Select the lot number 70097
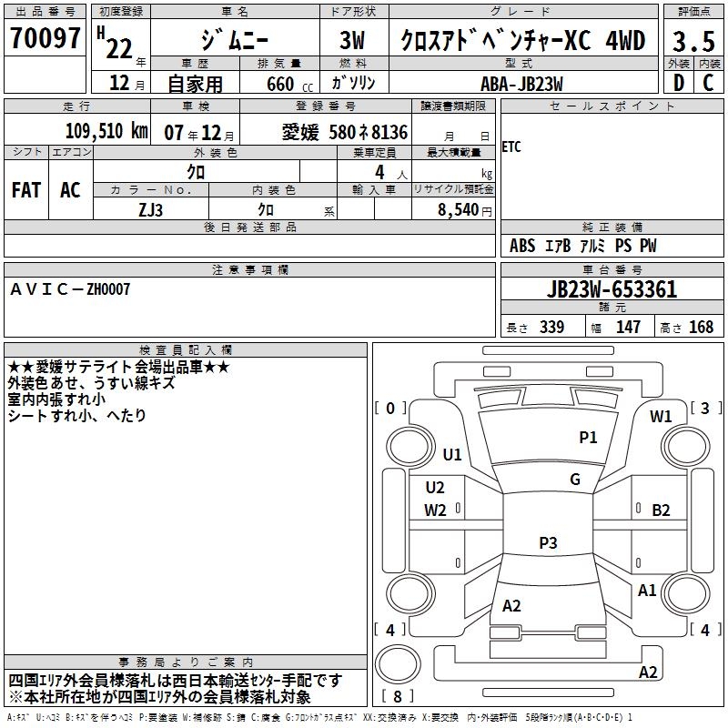728x728 pixels. point(45,37)
